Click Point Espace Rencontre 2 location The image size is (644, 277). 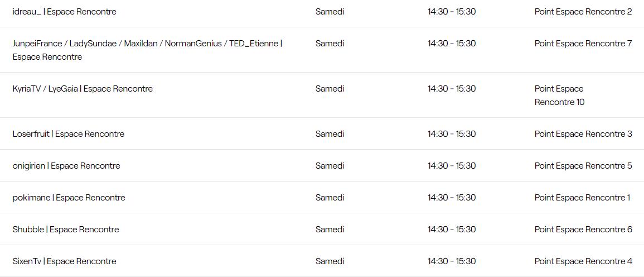click(x=583, y=12)
